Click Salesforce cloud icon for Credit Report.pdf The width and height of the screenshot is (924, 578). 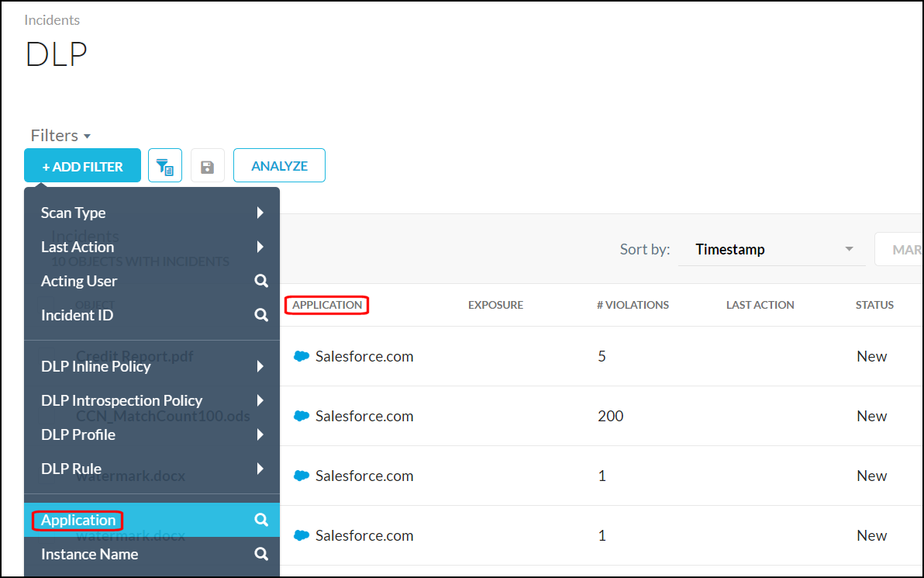302,356
